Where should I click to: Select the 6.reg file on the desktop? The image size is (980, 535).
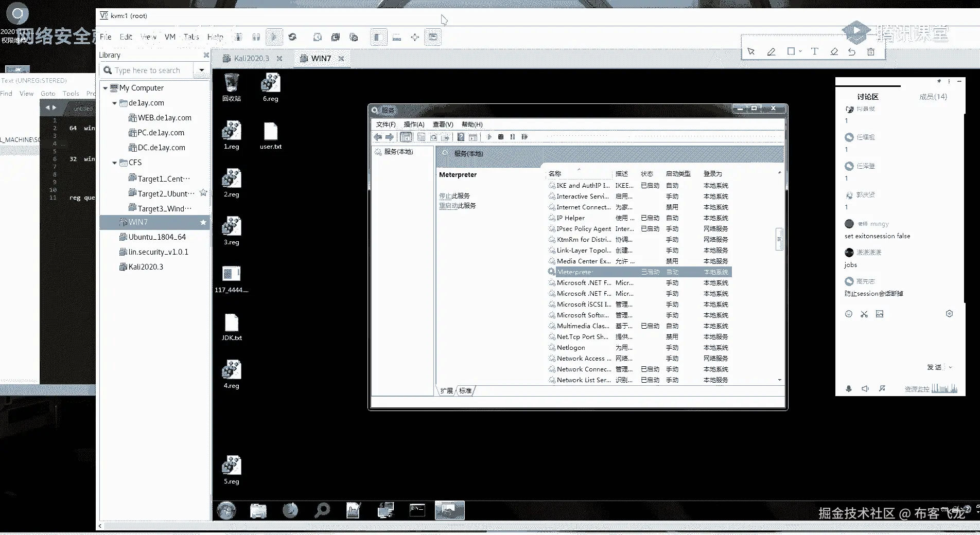[271, 87]
